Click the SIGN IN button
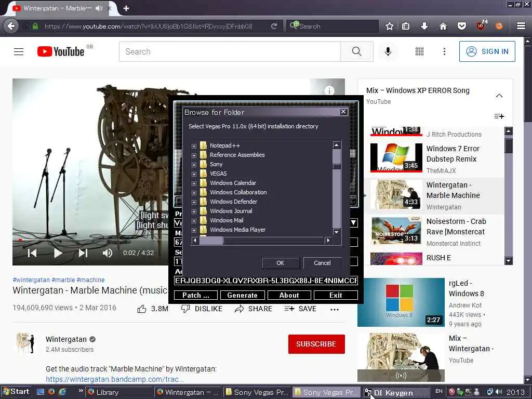This screenshot has width=532, height=399. click(x=487, y=51)
